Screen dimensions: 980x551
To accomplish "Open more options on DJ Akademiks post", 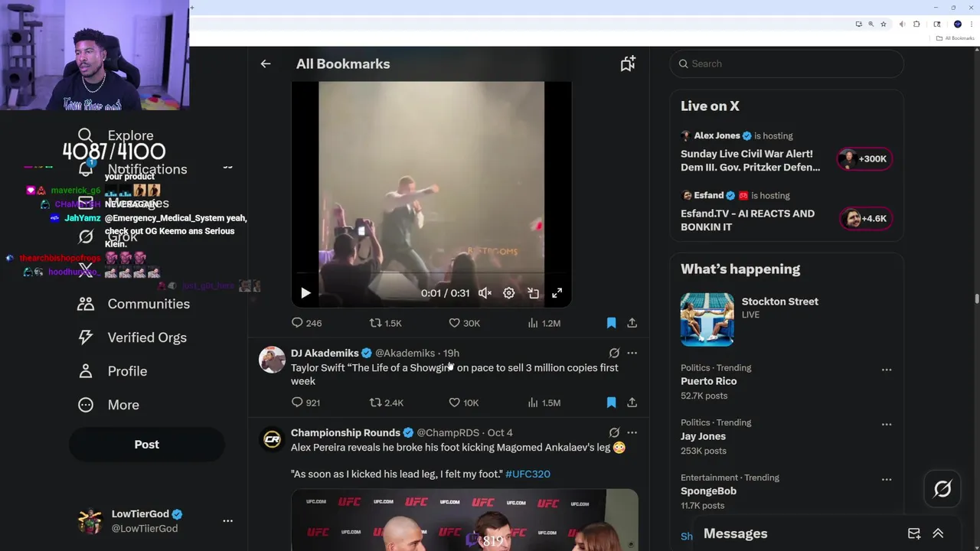I will click(632, 353).
